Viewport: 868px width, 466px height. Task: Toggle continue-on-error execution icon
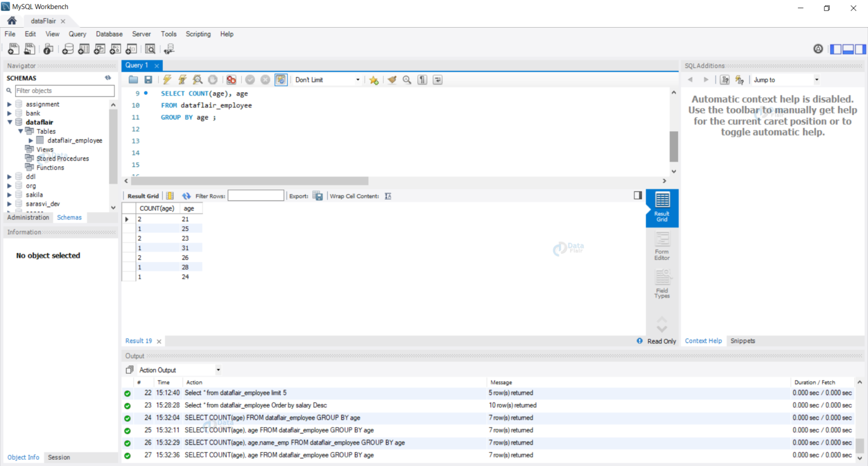[x=231, y=80]
